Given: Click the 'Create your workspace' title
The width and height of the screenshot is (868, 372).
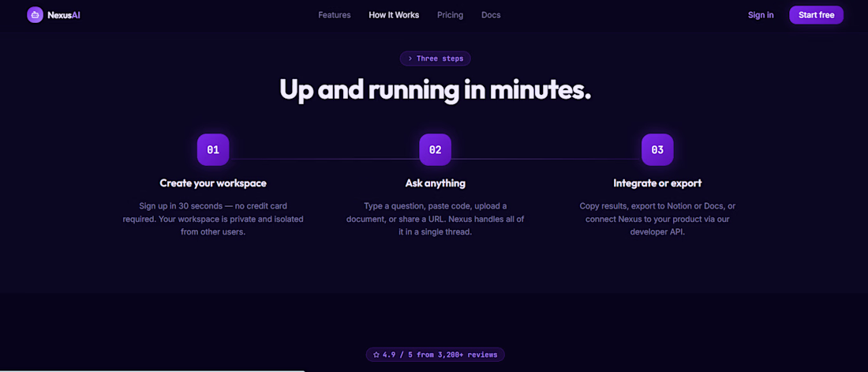Looking at the screenshot, I should (213, 183).
